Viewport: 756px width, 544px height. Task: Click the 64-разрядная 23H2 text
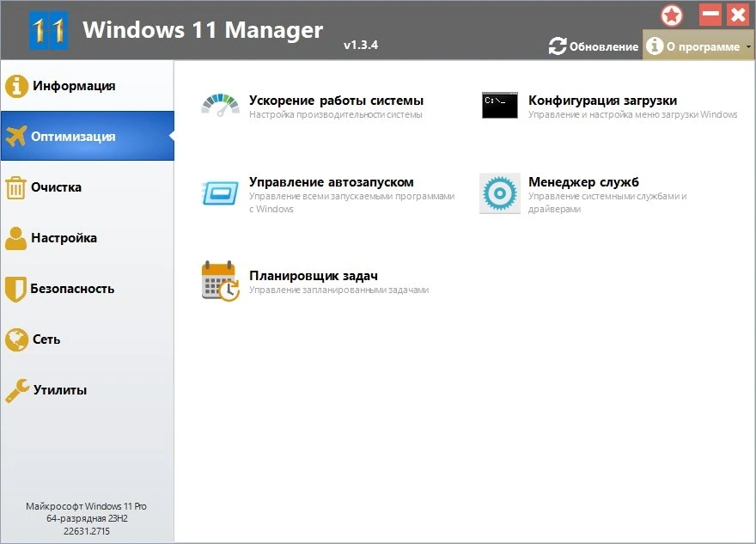point(87,518)
